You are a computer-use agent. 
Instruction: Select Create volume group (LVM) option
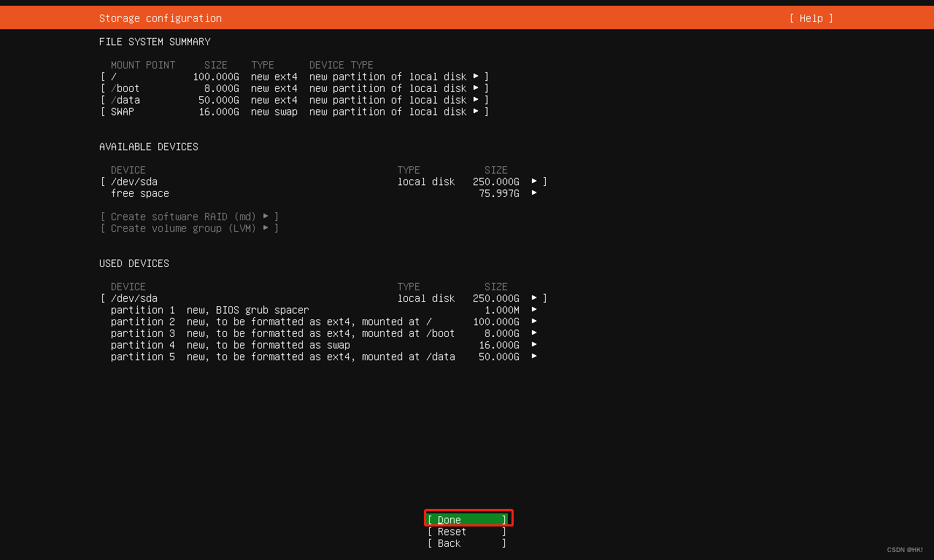[x=190, y=228]
